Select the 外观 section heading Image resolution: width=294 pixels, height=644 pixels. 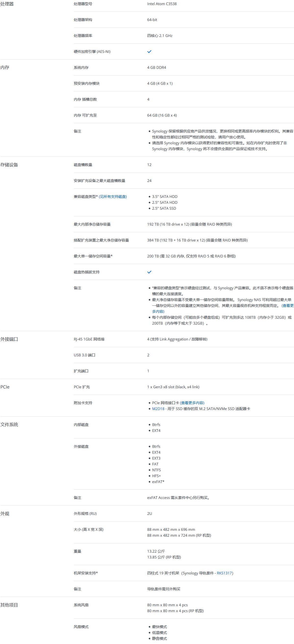tap(5, 513)
